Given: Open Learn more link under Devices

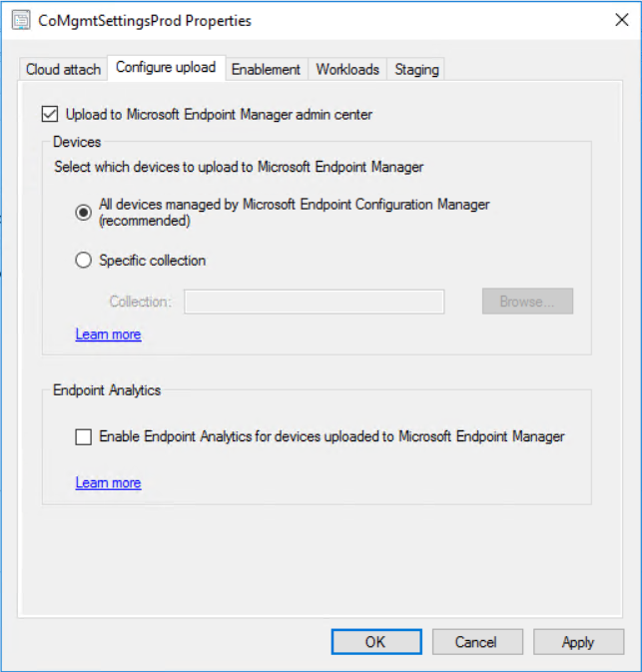Looking at the screenshot, I should click(x=108, y=335).
